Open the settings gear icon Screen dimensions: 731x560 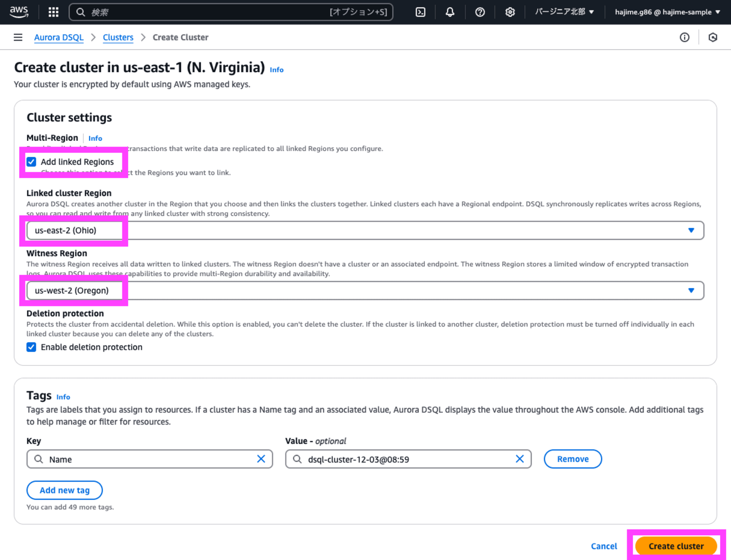click(510, 12)
